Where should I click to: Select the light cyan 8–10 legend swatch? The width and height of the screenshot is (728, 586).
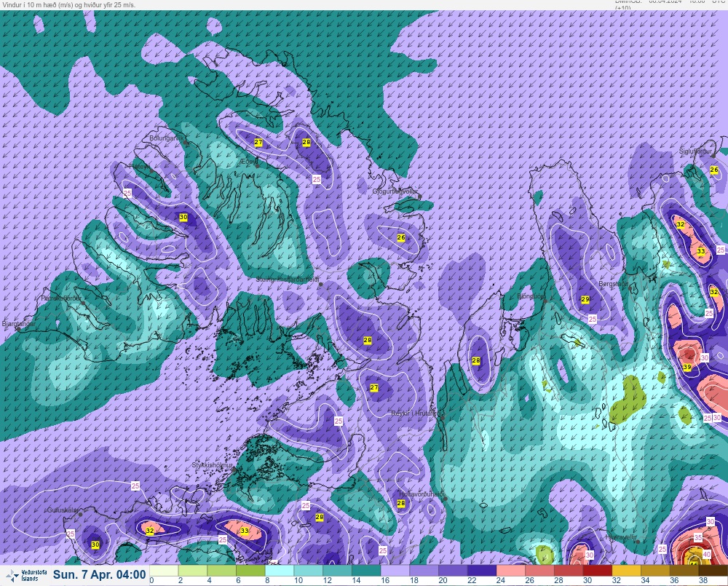280,571
